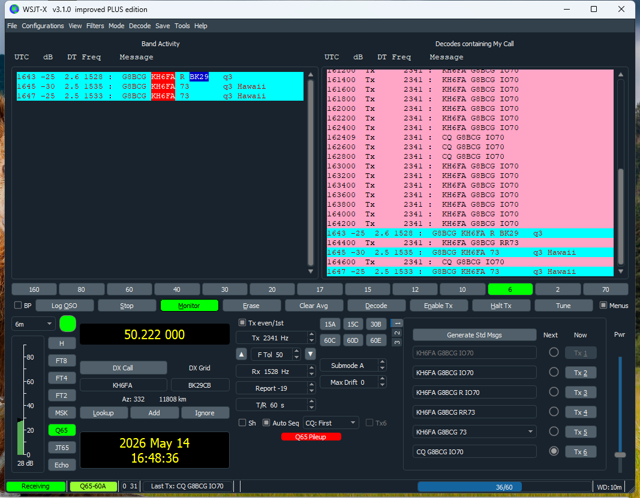The image size is (640, 498).
Task: Click the up arrow beside F Tol
Action: point(242,354)
